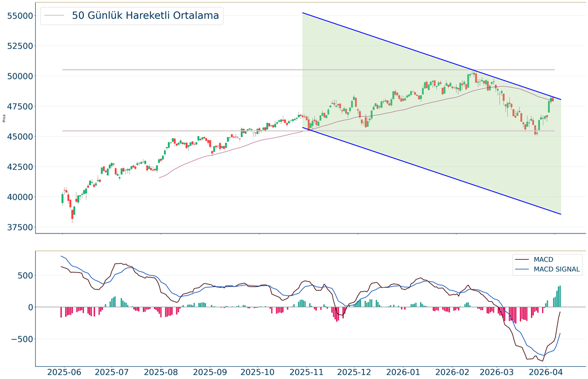
Task: Click the tallest green MACD histogram bar at far right
Action: (559, 296)
